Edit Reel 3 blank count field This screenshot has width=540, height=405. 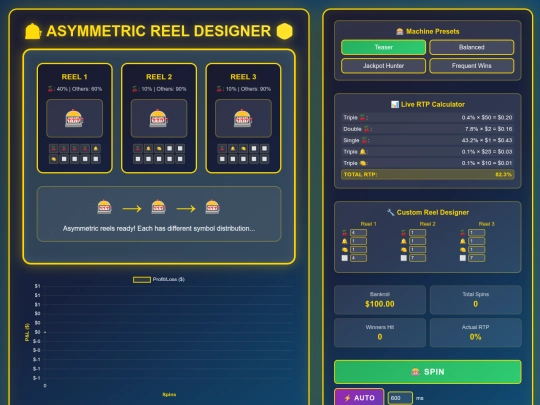(477, 258)
